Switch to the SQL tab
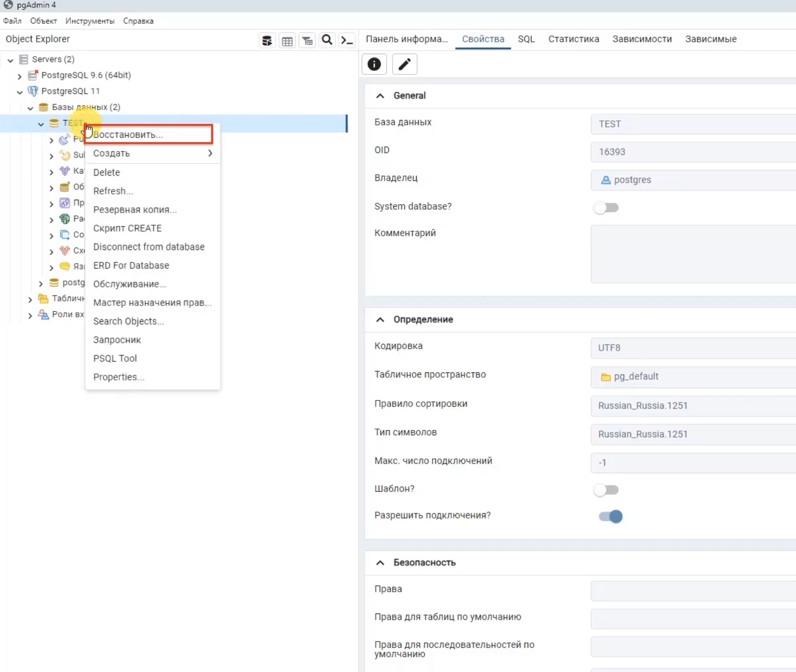This screenshot has width=796, height=672. tap(526, 39)
